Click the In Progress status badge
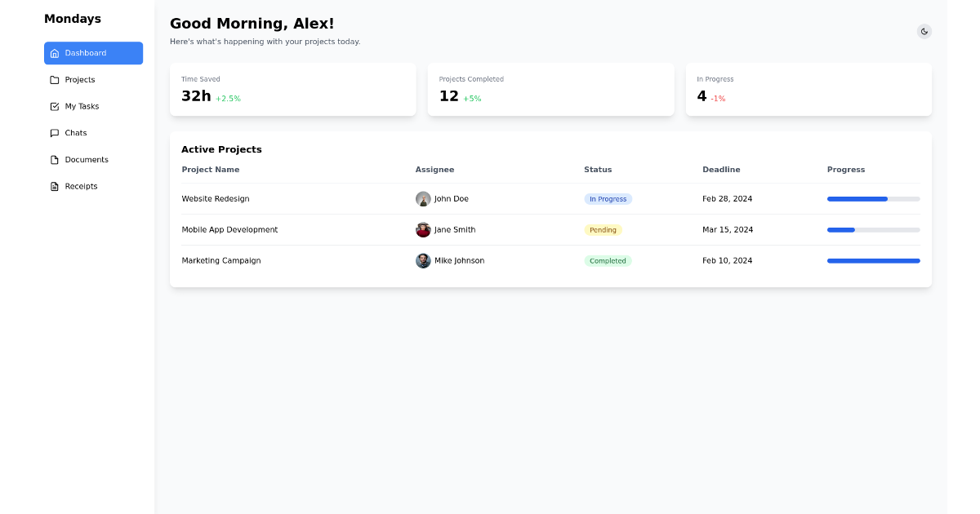 [608, 198]
